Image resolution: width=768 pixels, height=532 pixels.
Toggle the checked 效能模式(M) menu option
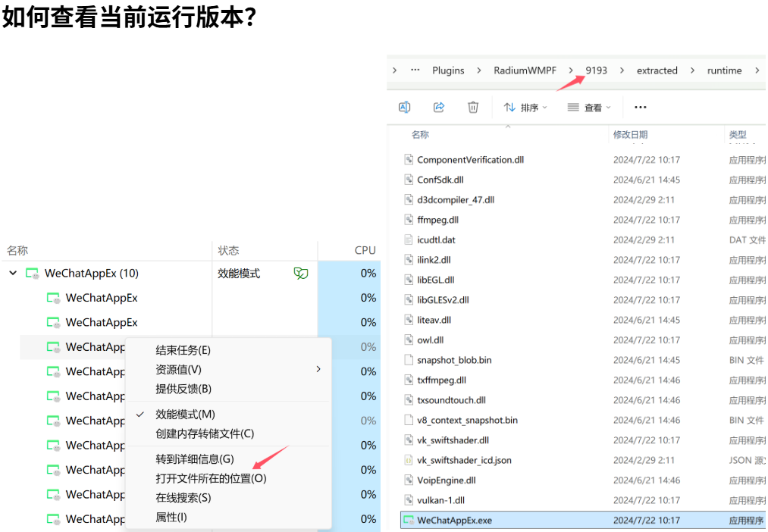point(185,415)
